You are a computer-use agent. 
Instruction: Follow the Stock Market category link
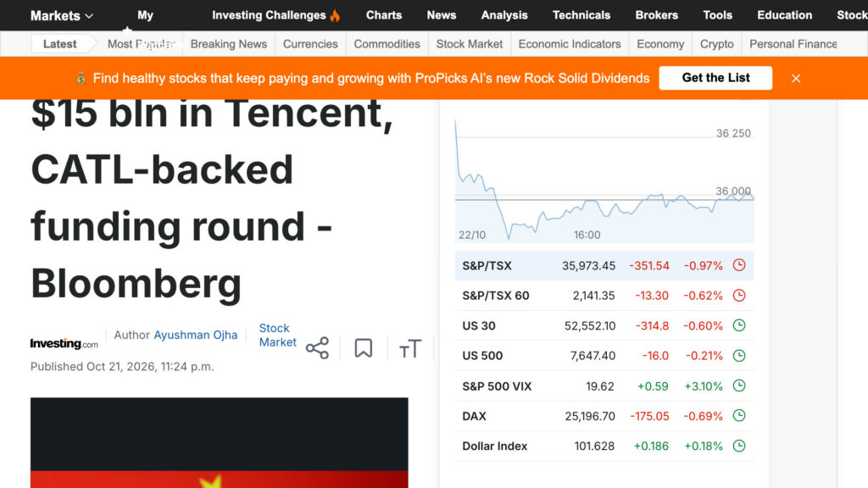click(x=277, y=335)
